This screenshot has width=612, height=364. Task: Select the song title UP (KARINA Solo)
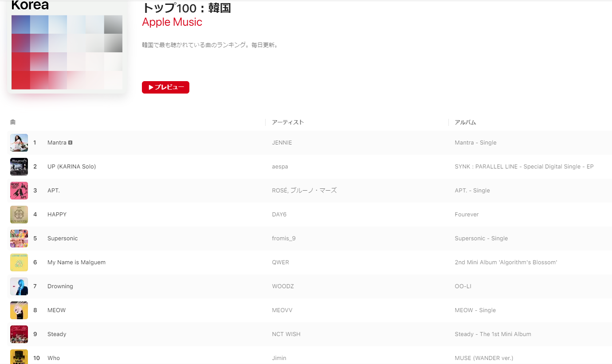click(71, 167)
